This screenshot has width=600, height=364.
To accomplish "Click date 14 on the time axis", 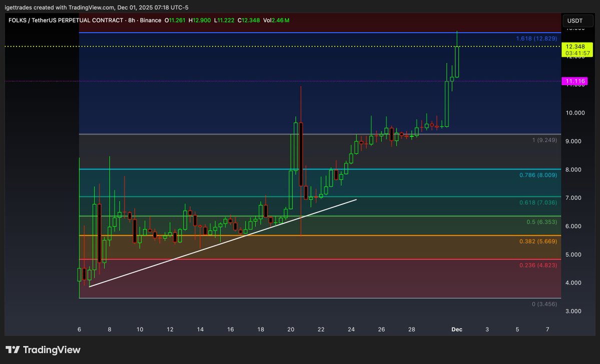I will coord(200,329).
